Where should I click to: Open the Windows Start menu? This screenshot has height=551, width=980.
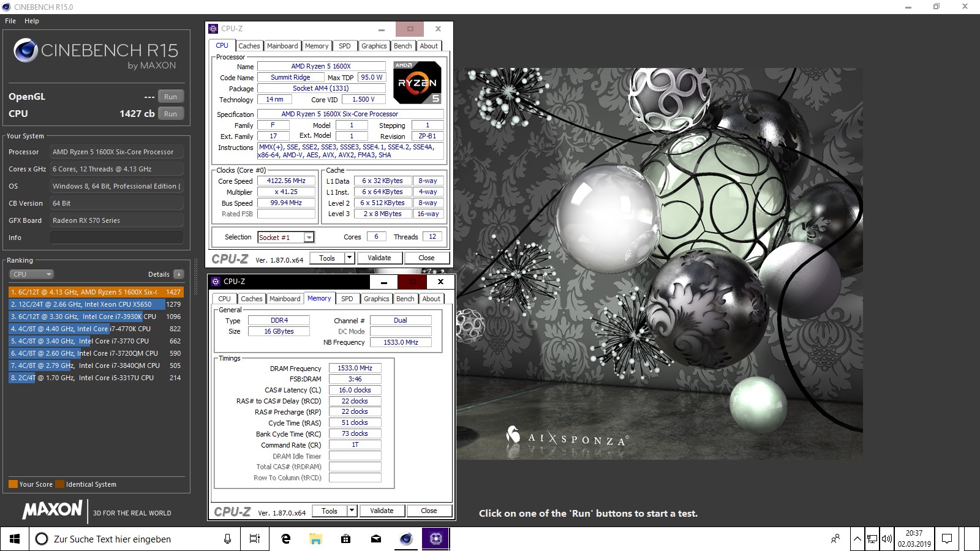point(15,539)
